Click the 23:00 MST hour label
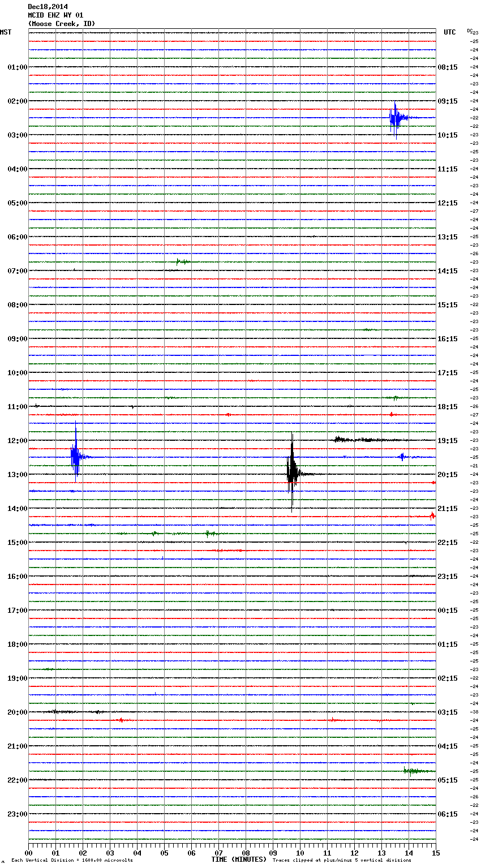Screen dimensions: 481x868 tap(17, 814)
